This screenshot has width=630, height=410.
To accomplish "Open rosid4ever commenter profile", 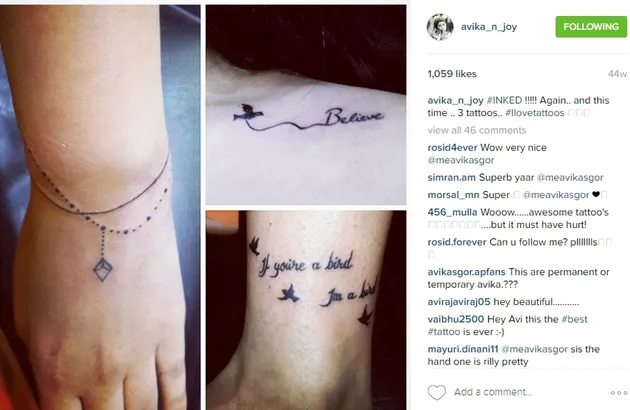I will [x=452, y=148].
